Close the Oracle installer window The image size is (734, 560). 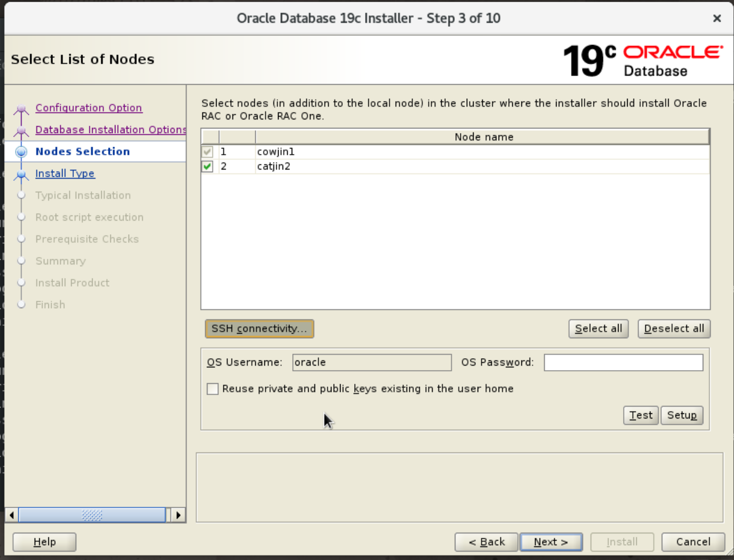pos(717,18)
